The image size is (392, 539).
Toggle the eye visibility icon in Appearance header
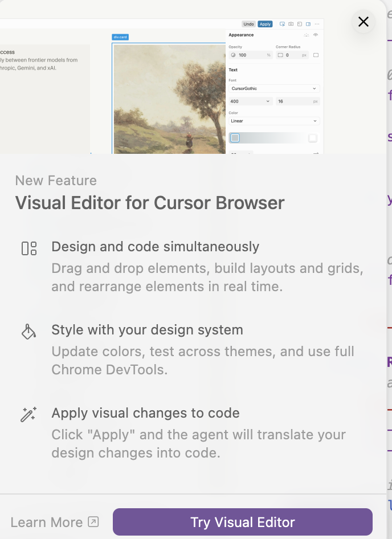(x=316, y=35)
